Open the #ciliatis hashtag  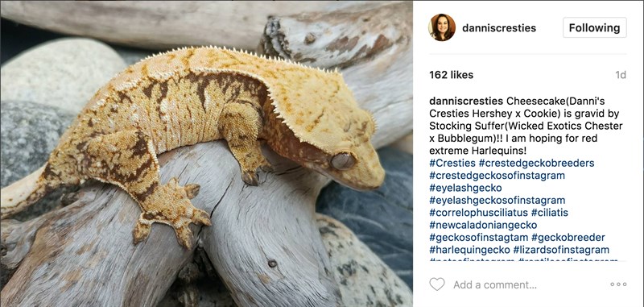coord(550,213)
